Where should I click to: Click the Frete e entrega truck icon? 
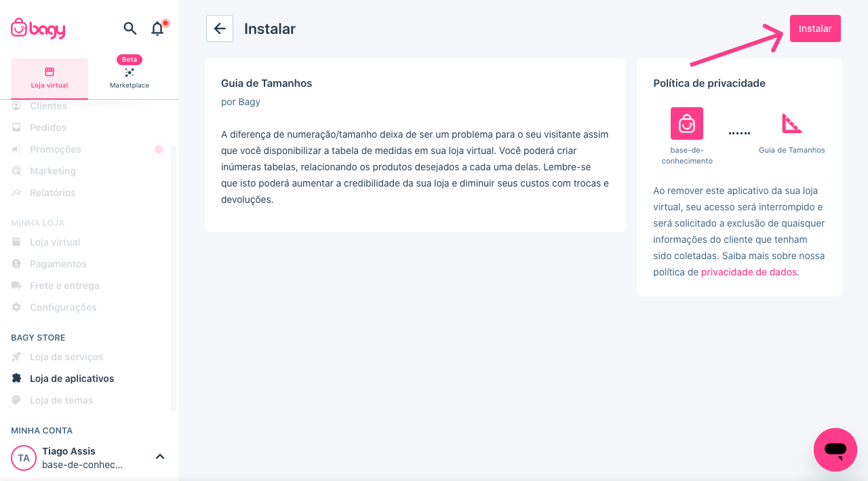[x=16, y=286]
